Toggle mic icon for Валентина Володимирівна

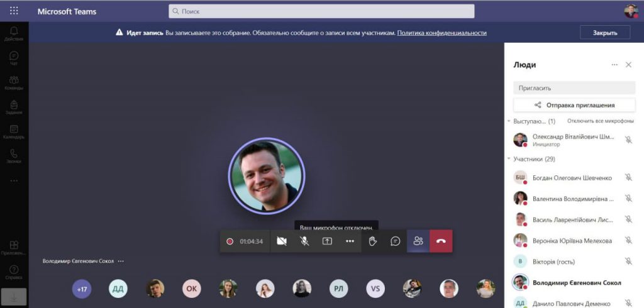[x=628, y=199]
